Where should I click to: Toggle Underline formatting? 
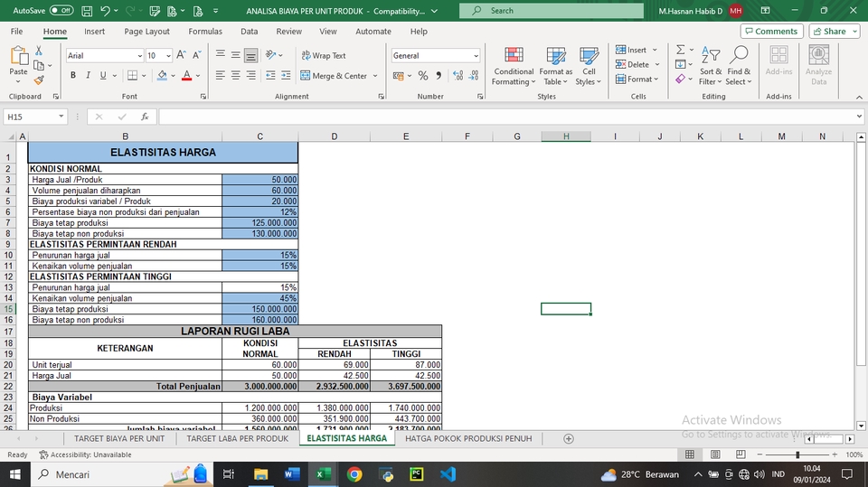pos(103,75)
